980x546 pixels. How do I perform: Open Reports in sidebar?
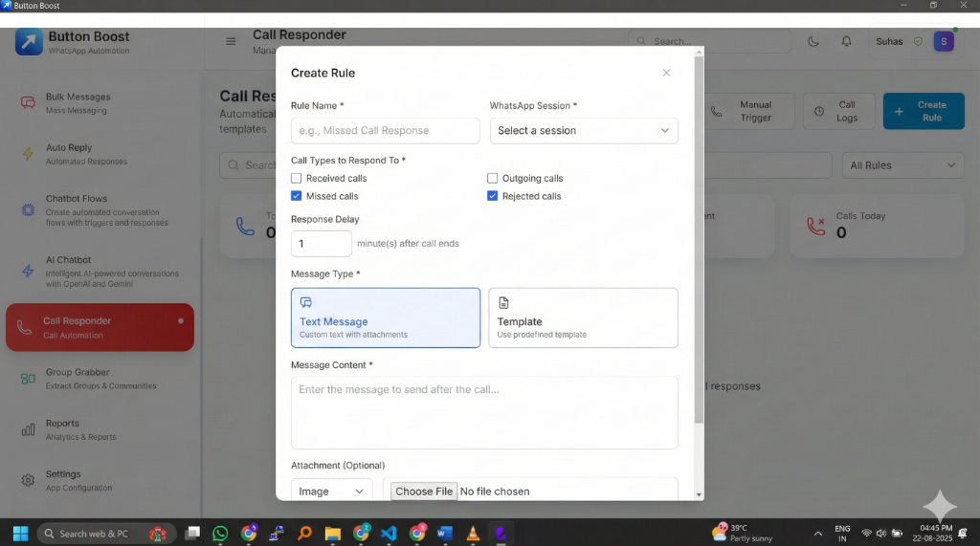tap(100, 429)
